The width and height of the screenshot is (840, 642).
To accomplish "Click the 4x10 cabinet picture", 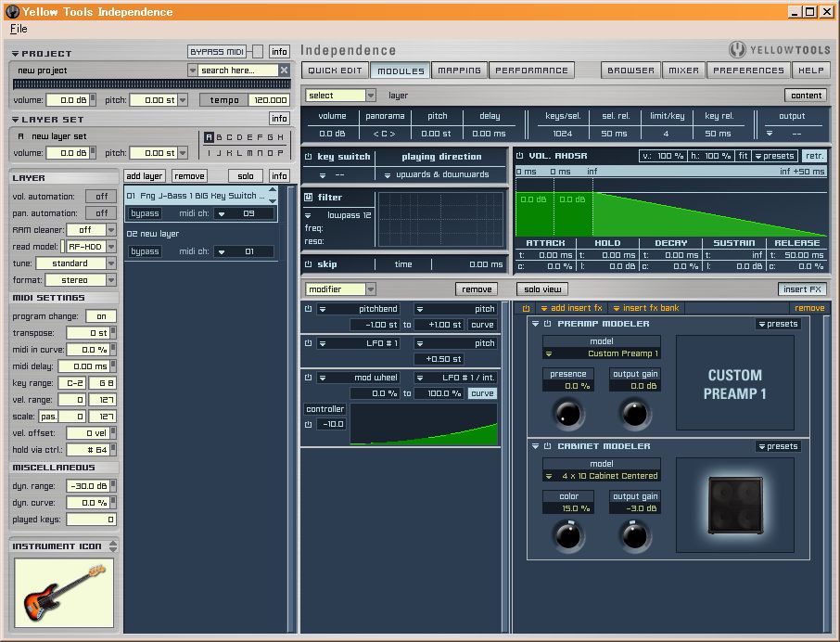I will (x=735, y=506).
